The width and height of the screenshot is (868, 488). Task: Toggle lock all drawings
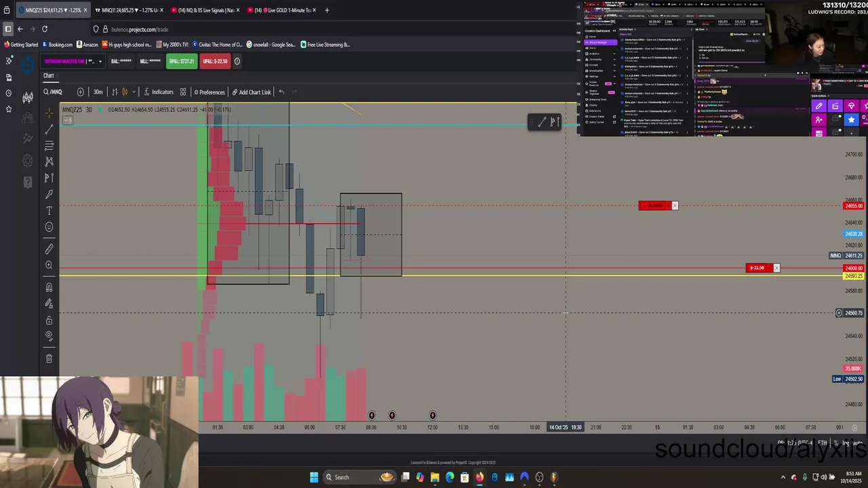pyautogui.click(x=49, y=320)
